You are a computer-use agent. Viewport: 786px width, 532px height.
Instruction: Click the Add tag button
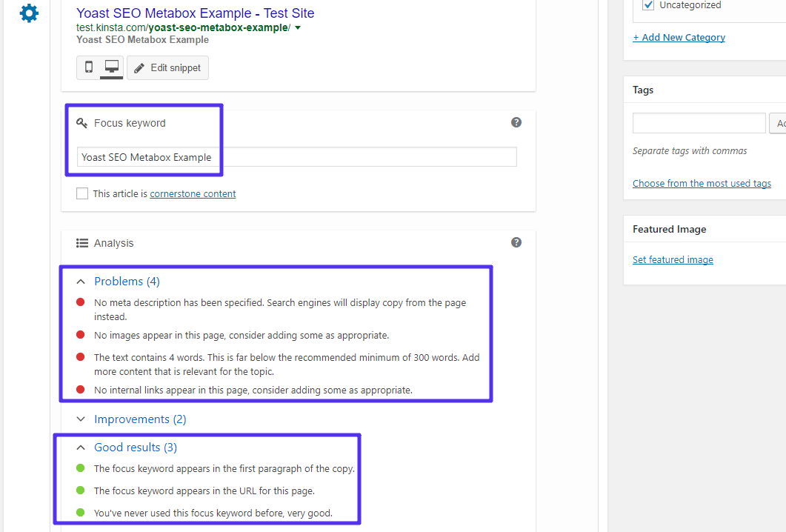[x=777, y=123]
